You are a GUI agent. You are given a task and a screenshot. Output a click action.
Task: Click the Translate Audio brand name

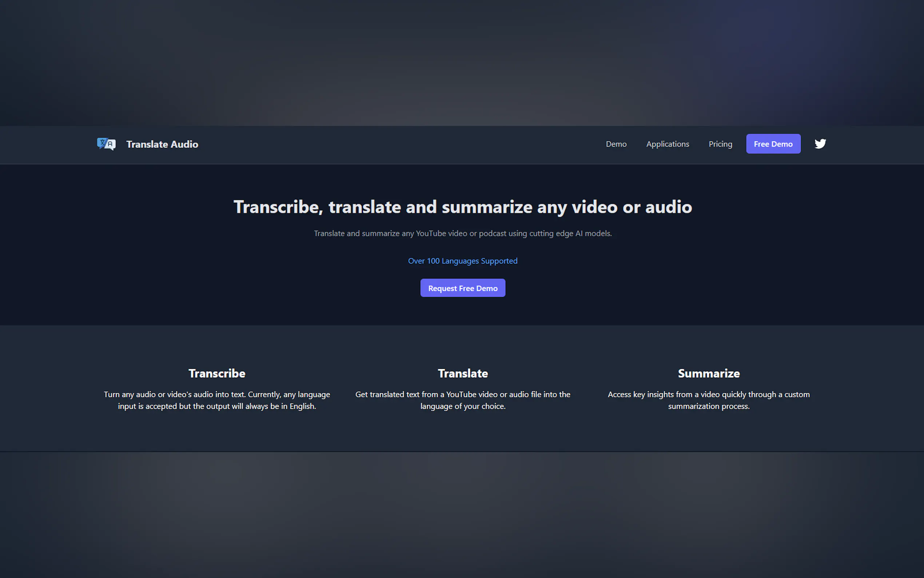162,144
